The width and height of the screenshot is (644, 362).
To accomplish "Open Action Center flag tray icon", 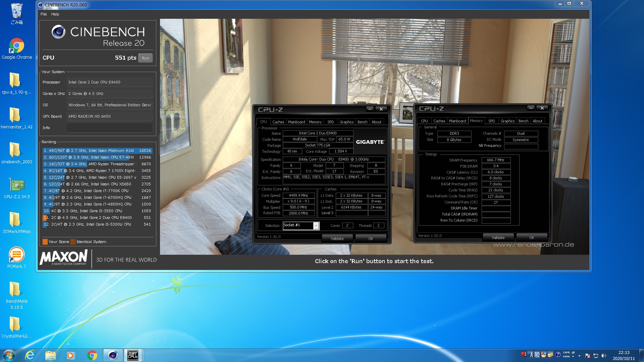I will pos(588,356).
